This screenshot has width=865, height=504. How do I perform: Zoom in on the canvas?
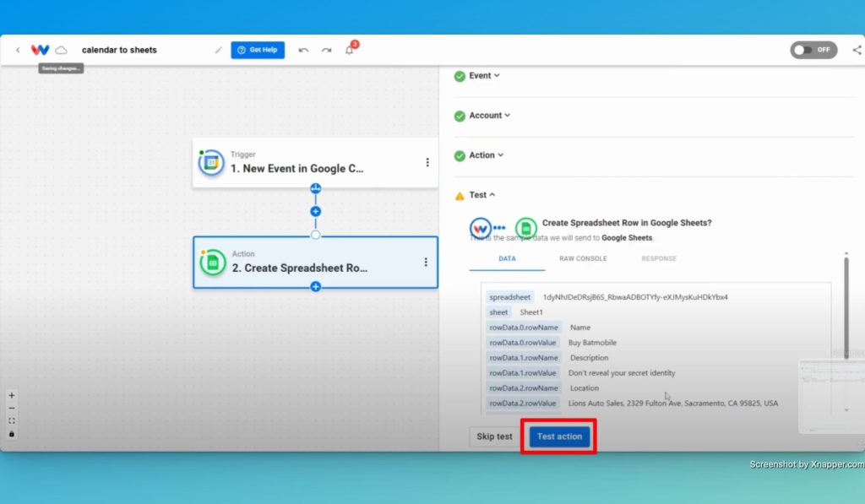point(12,395)
